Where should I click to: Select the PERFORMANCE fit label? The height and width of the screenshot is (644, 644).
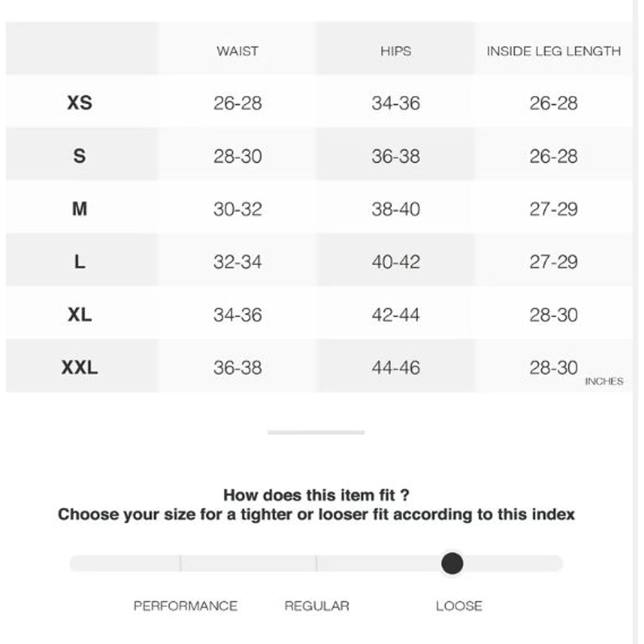(185, 606)
